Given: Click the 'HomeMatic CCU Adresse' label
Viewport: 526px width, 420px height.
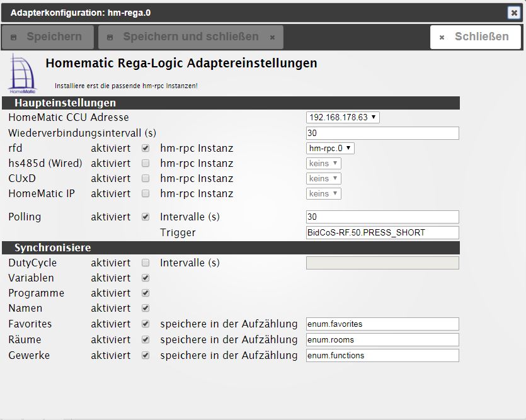Looking at the screenshot, I should 69,117.
